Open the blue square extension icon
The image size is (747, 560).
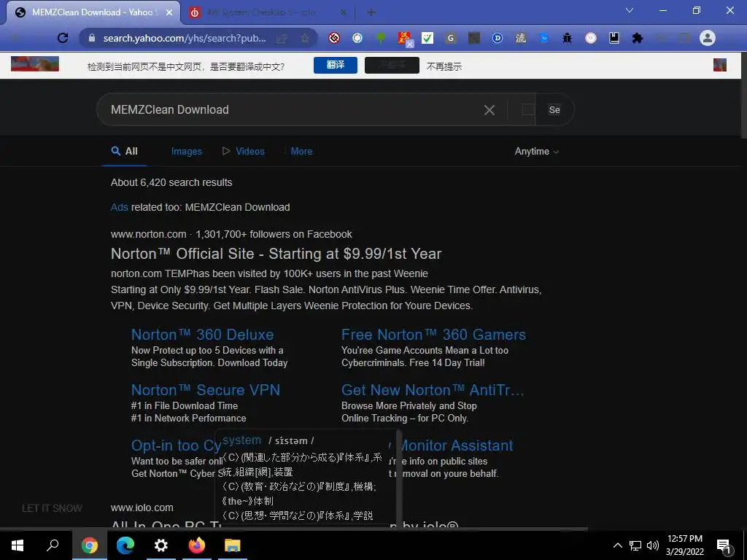coord(544,38)
